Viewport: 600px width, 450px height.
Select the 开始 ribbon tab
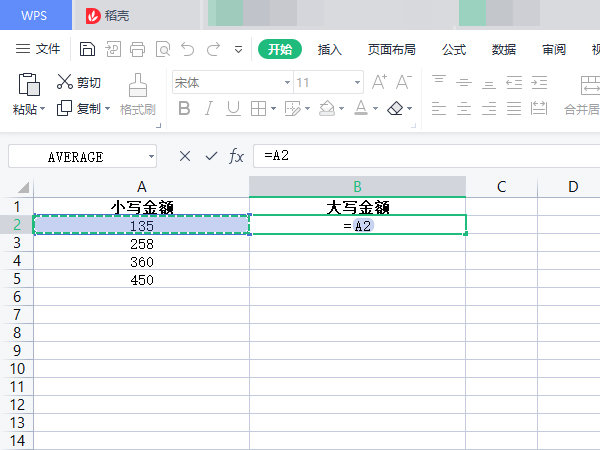tap(280, 49)
